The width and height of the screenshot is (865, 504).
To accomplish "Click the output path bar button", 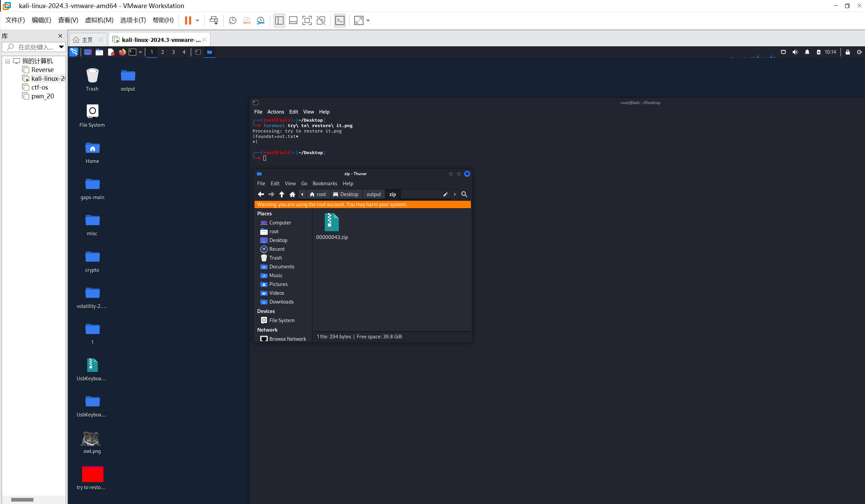I will click(374, 194).
